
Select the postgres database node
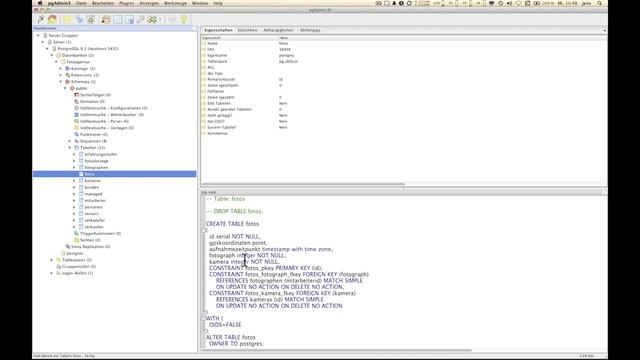click(x=75, y=253)
